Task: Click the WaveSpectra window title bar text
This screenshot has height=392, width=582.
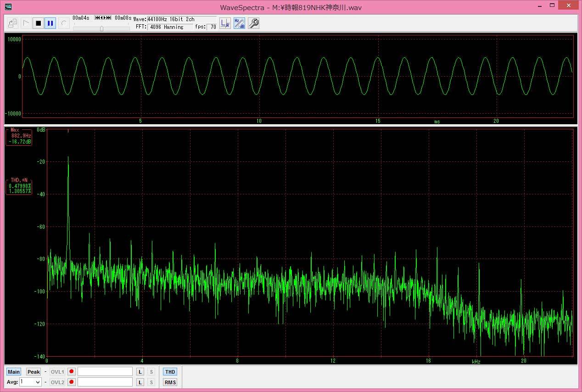Action: click(291, 7)
